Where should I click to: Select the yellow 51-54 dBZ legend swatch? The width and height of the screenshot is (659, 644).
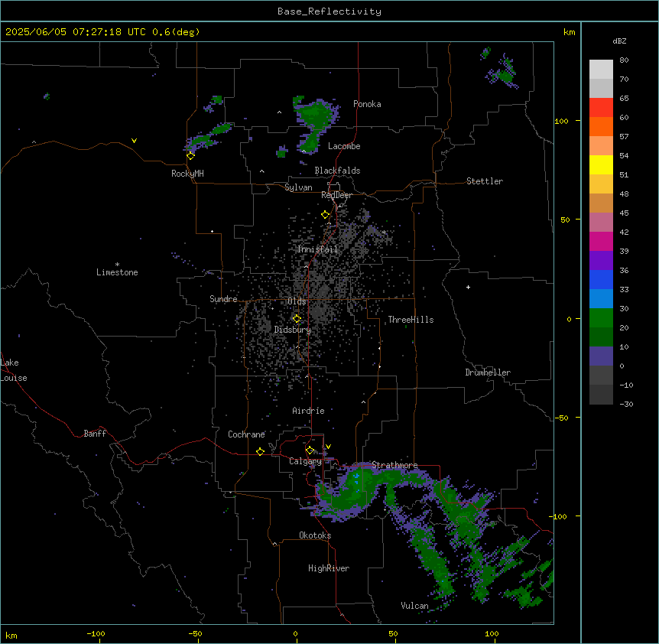pyautogui.click(x=601, y=164)
